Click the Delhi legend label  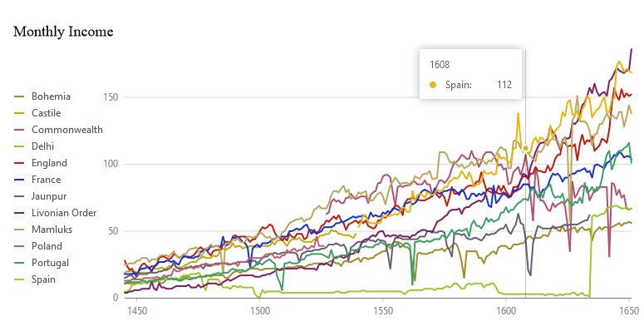tap(42, 146)
